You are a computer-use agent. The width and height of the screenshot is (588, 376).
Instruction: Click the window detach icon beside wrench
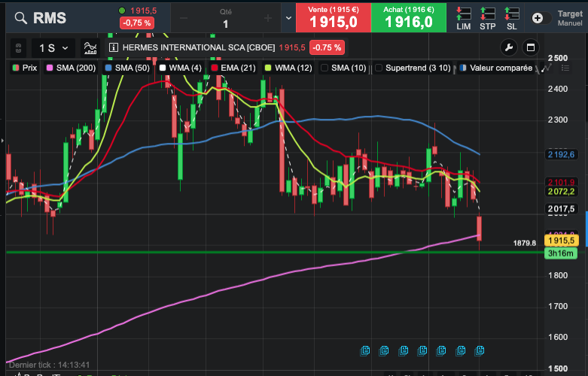pos(530,47)
